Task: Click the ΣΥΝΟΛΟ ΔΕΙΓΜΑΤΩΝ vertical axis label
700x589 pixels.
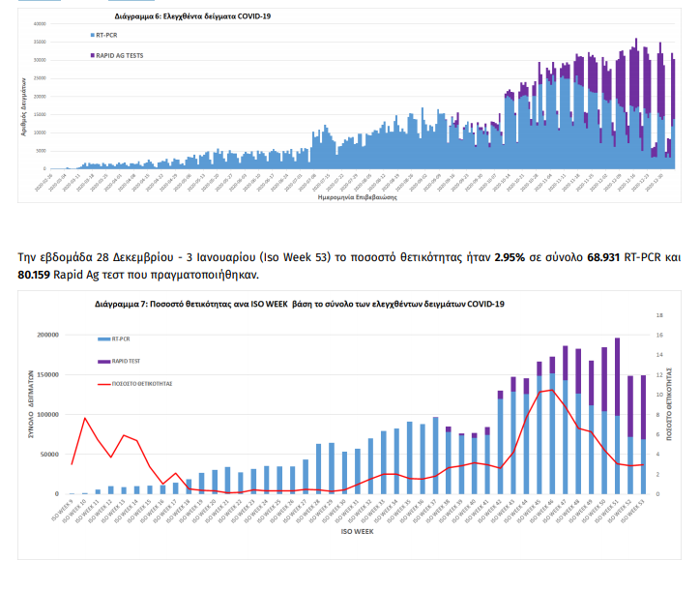Action: pyautogui.click(x=30, y=404)
